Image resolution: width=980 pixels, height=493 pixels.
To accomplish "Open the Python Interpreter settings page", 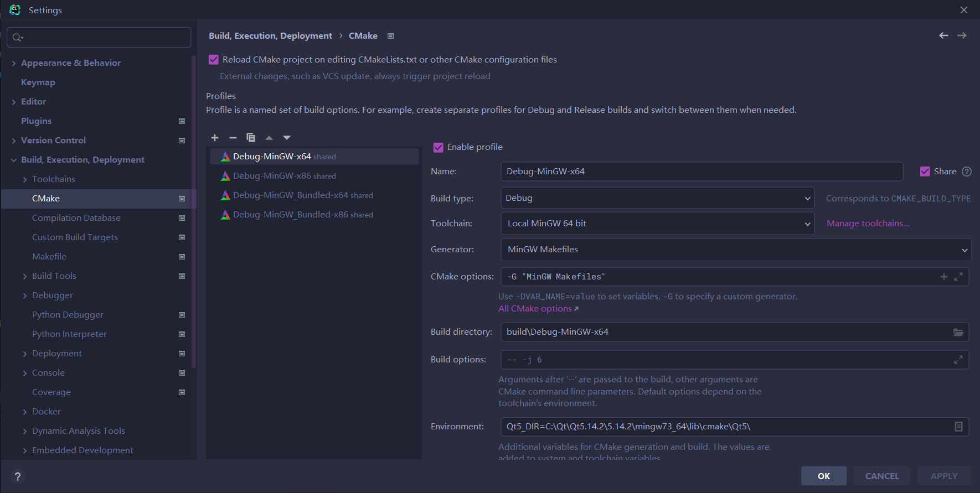I will pos(69,334).
